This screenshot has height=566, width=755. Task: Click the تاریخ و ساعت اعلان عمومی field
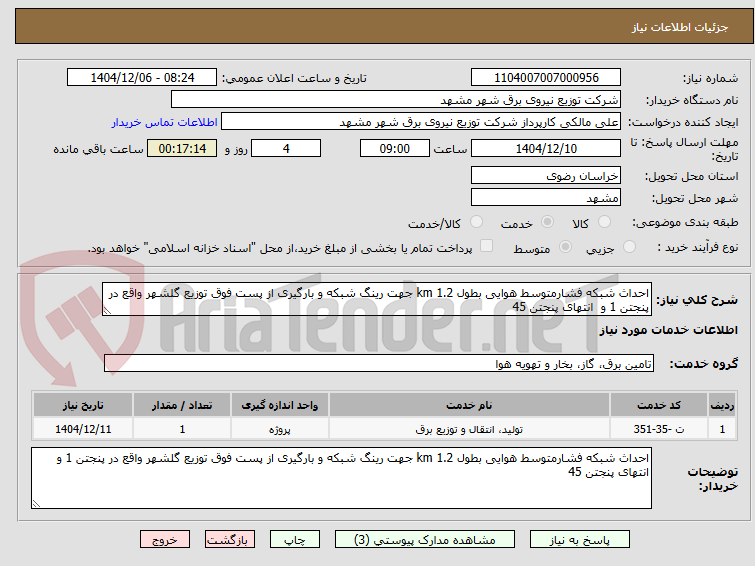pyautogui.click(x=142, y=78)
